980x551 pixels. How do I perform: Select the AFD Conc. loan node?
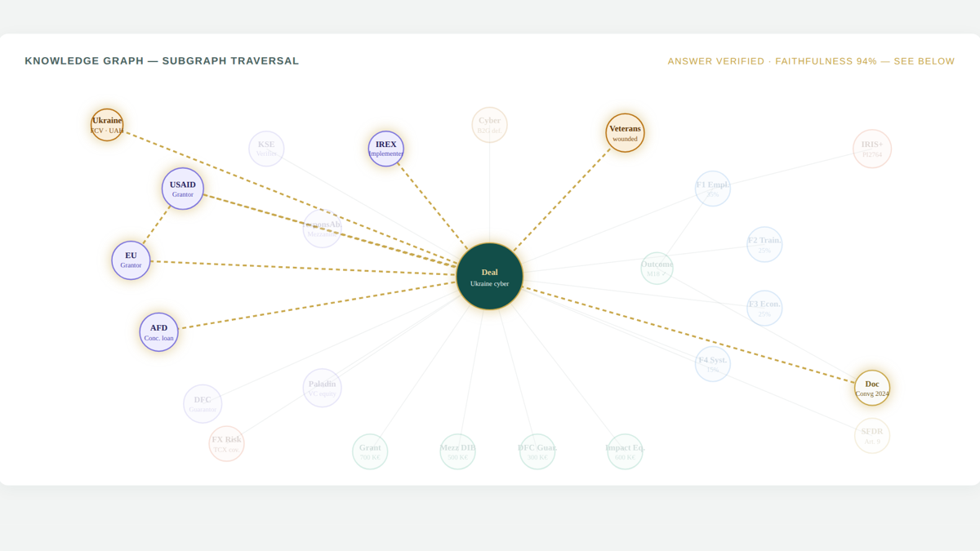point(158,332)
